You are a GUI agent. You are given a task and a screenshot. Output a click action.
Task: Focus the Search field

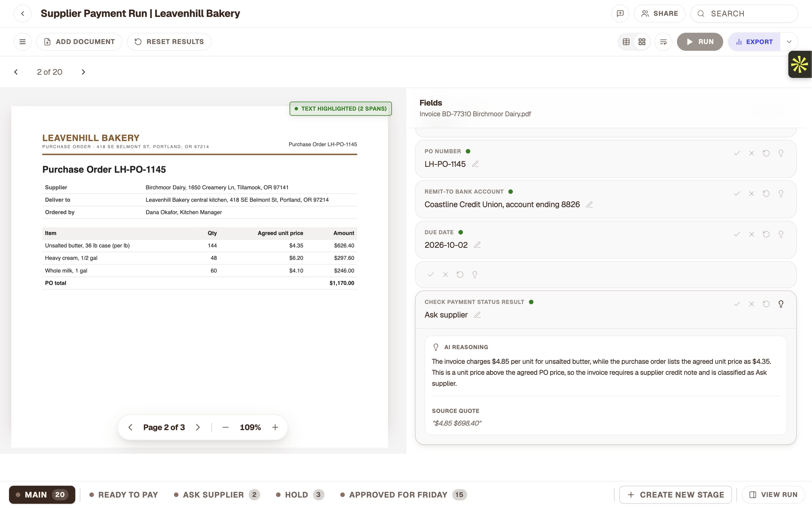pos(744,14)
